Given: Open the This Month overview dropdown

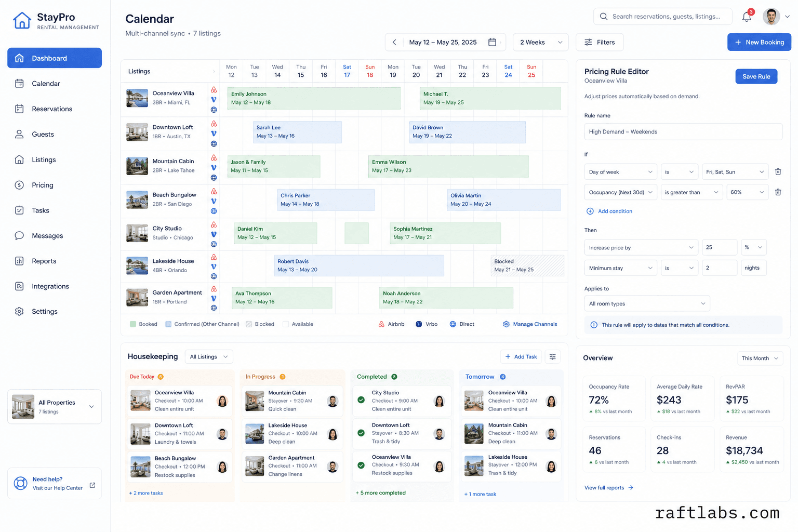Looking at the screenshot, I should 760,358.
